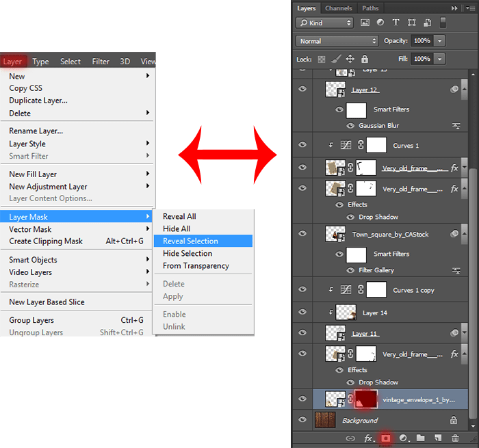Open Gaussian Blur filter blending options icon

click(456, 126)
